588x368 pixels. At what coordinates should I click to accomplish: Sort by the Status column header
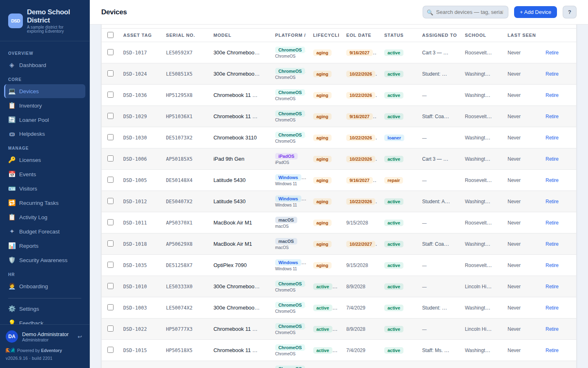394,35
